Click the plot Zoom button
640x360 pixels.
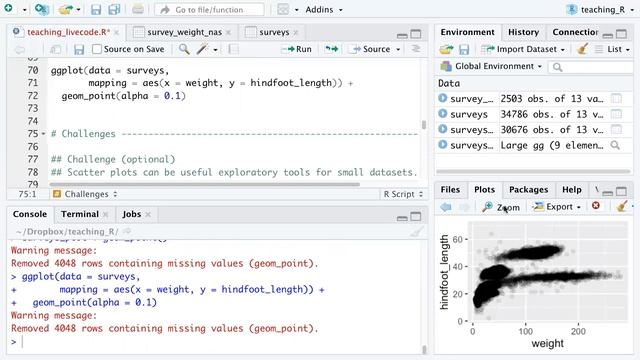[501, 207]
